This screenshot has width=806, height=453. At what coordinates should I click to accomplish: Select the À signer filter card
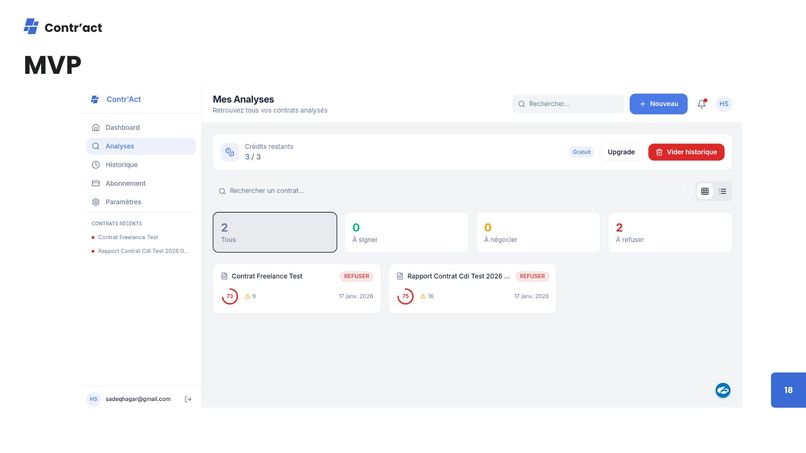(407, 232)
